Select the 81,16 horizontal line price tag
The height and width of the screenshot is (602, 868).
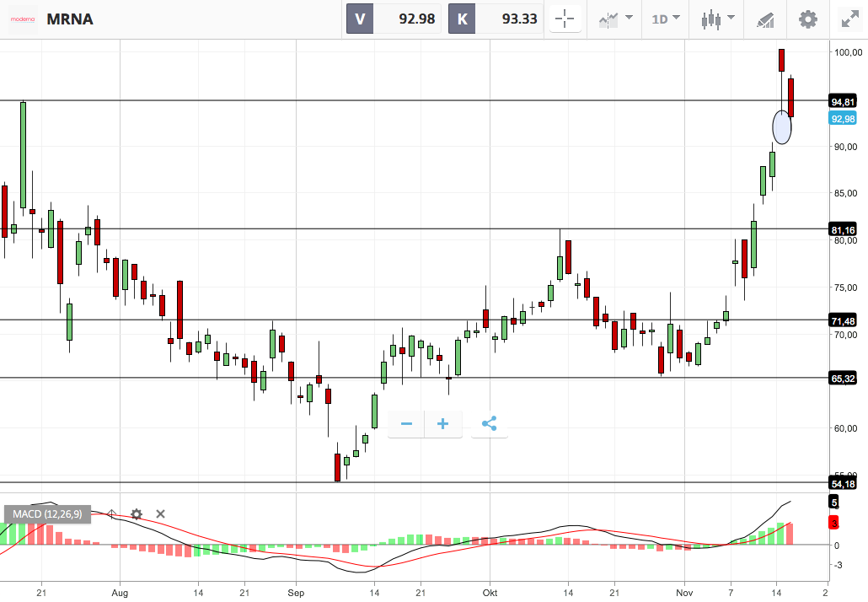(843, 230)
